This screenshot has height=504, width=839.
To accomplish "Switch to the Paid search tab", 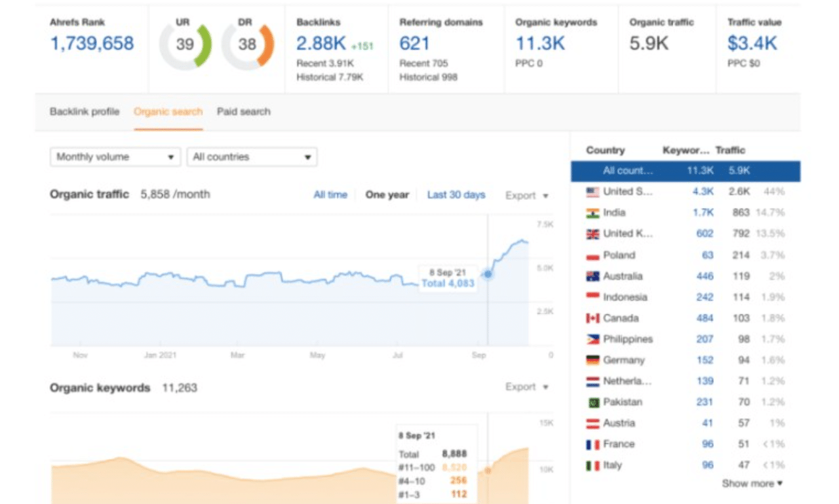I will point(243,111).
